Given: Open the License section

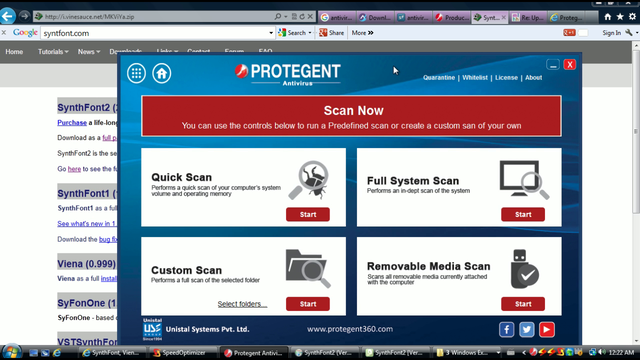Looking at the screenshot, I should [x=506, y=78].
